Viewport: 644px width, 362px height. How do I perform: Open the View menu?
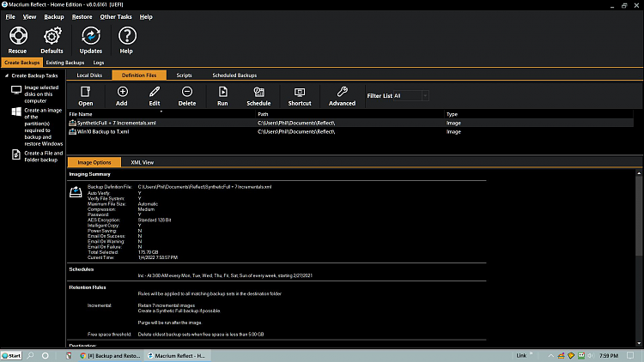point(29,17)
